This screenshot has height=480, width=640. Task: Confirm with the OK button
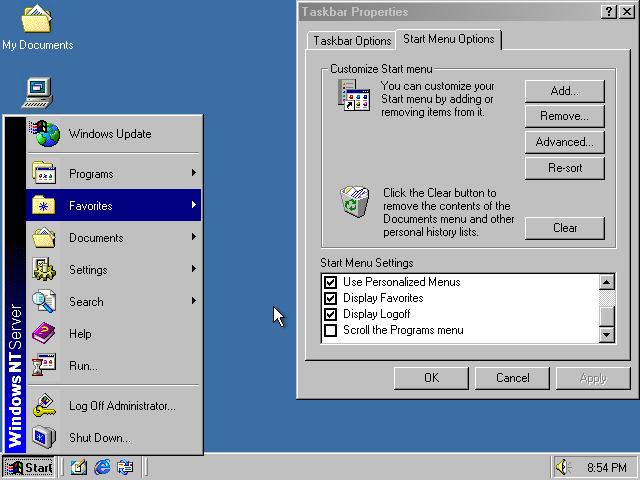point(431,378)
